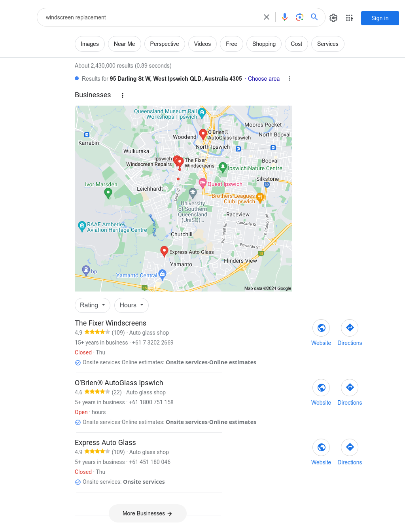The height and width of the screenshot is (532, 405).
Task: Open quick settings gear icon
Action: 333,18
